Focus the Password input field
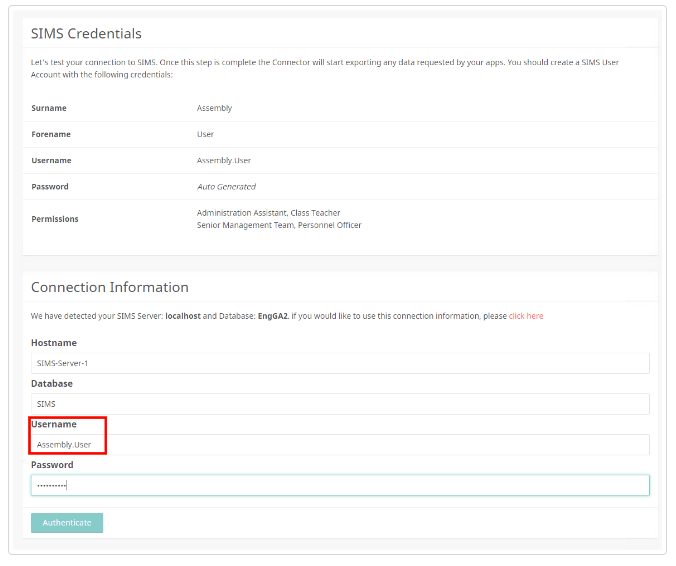Image resolution: width=676 pixels, height=566 pixels. click(340, 485)
